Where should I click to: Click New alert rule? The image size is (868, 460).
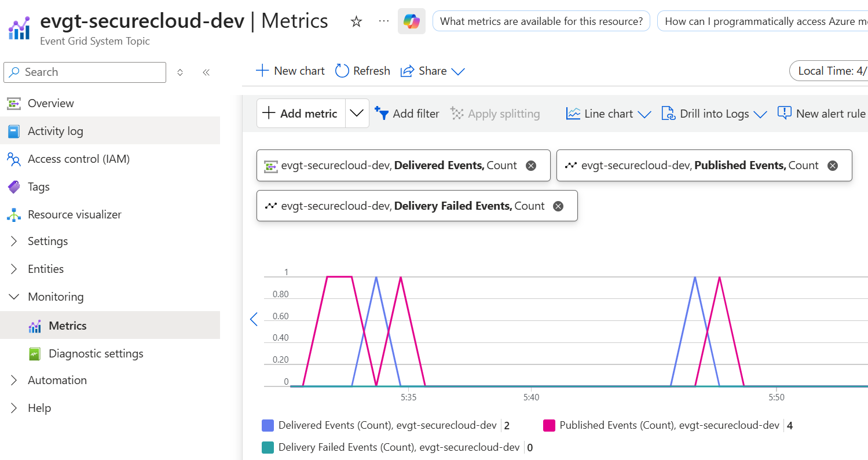click(822, 114)
